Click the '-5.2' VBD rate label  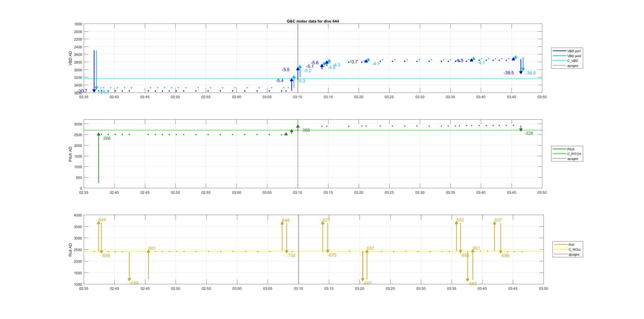[307, 71]
